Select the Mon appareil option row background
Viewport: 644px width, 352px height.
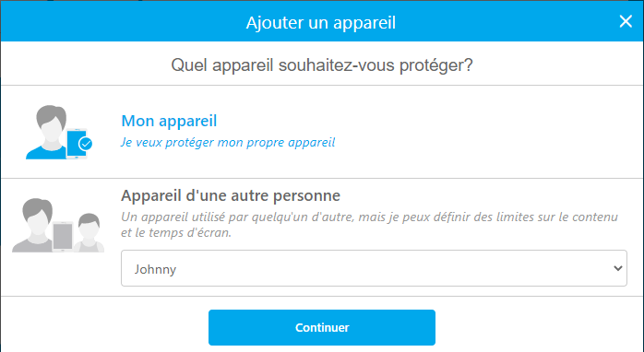(x=322, y=132)
